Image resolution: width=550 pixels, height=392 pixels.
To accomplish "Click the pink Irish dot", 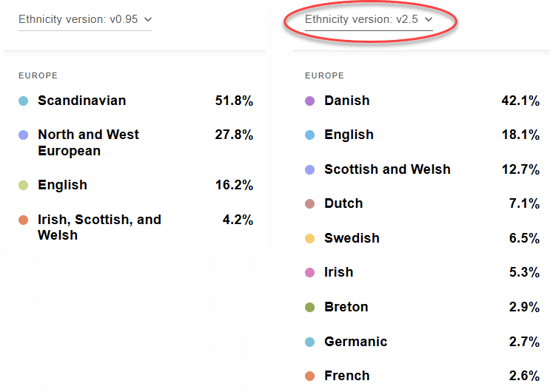I will pos(309,273).
